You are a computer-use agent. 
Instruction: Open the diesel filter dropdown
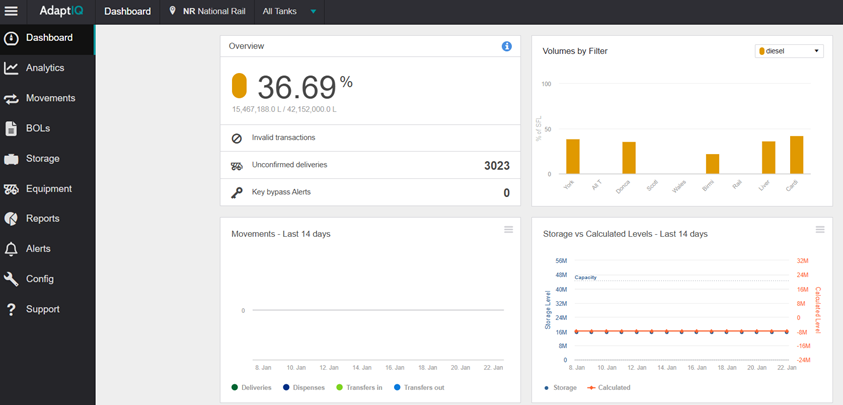coord(789,51)
